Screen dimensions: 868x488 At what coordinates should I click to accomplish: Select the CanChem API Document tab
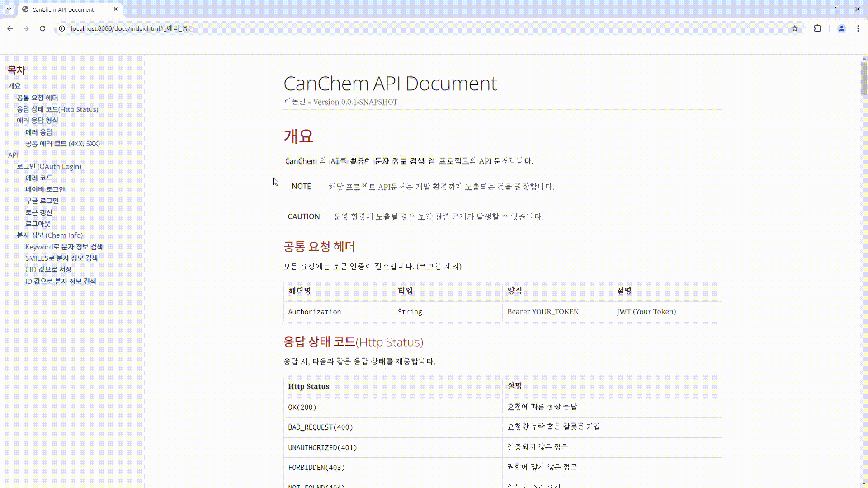(63, 9)
